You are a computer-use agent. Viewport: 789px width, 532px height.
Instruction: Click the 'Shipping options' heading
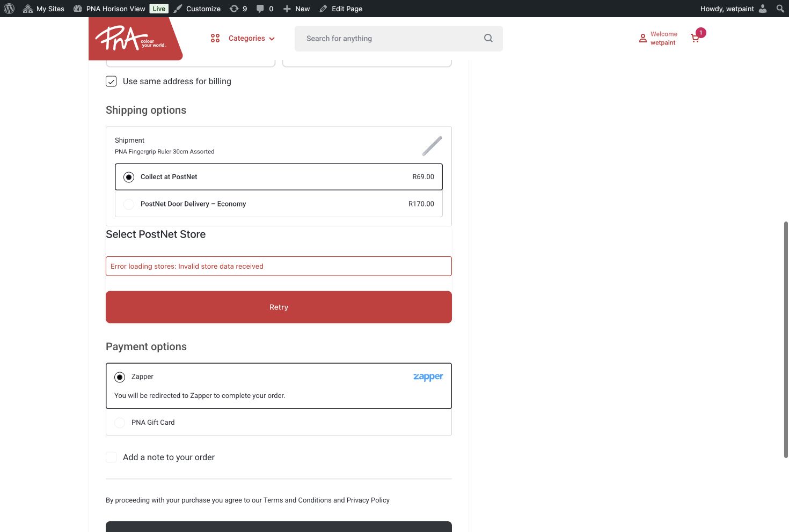[146, 110]
